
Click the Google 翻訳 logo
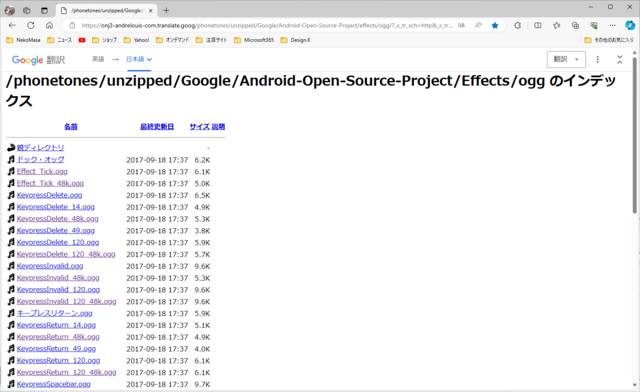38,60
